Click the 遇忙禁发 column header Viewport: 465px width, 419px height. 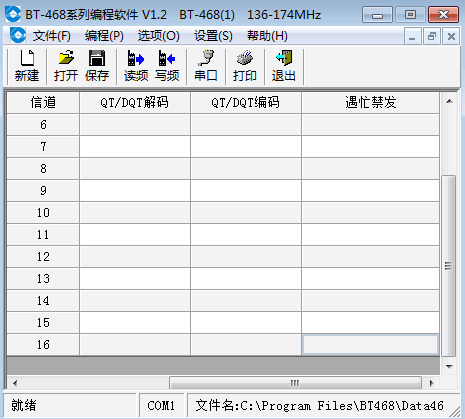pos(370,102)
